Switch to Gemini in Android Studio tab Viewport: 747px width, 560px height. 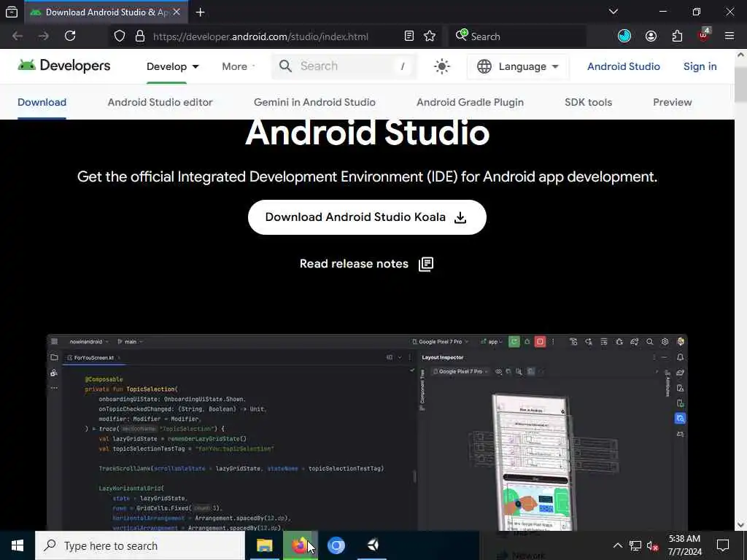314,102
